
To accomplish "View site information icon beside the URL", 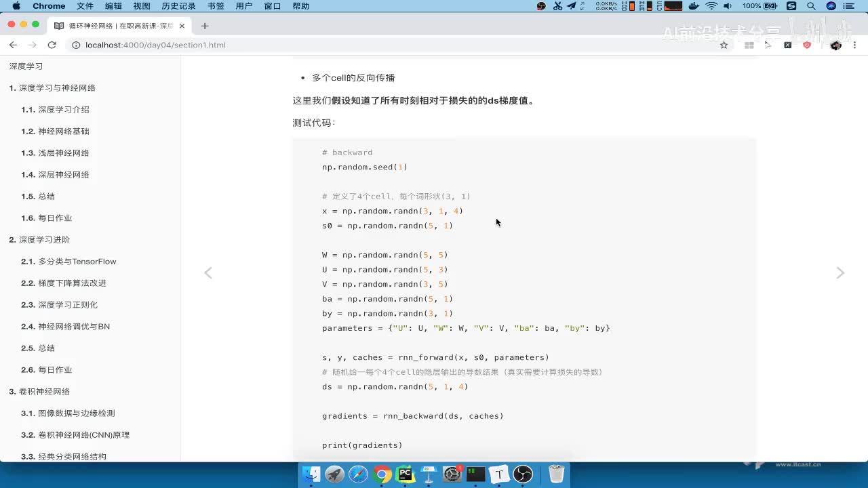I will coord(76,45).
